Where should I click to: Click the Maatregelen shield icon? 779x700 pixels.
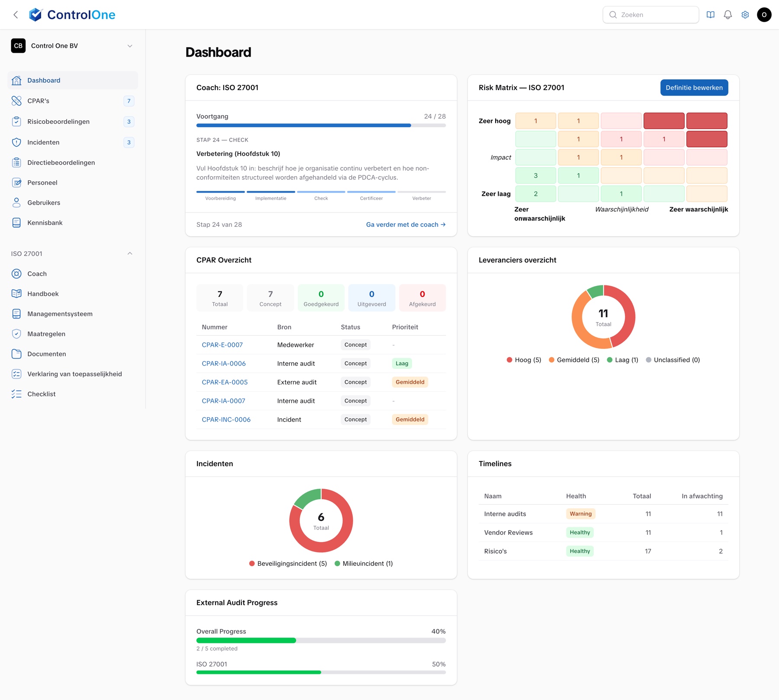tap(16, 334)
